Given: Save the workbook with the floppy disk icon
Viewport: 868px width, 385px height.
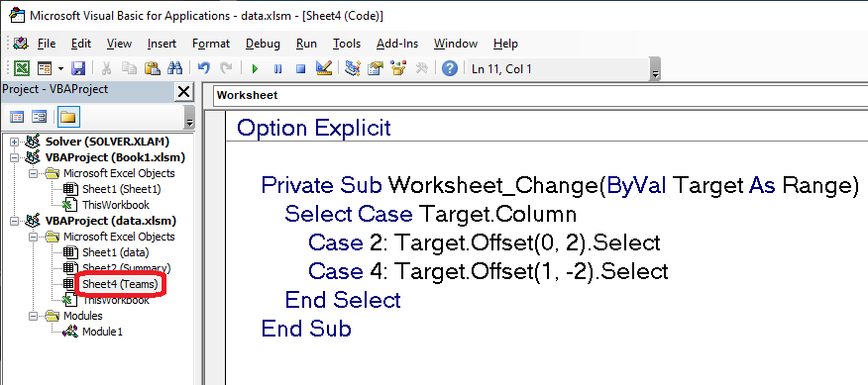Looking at the screenshot, I should click(x=78, y=68).
